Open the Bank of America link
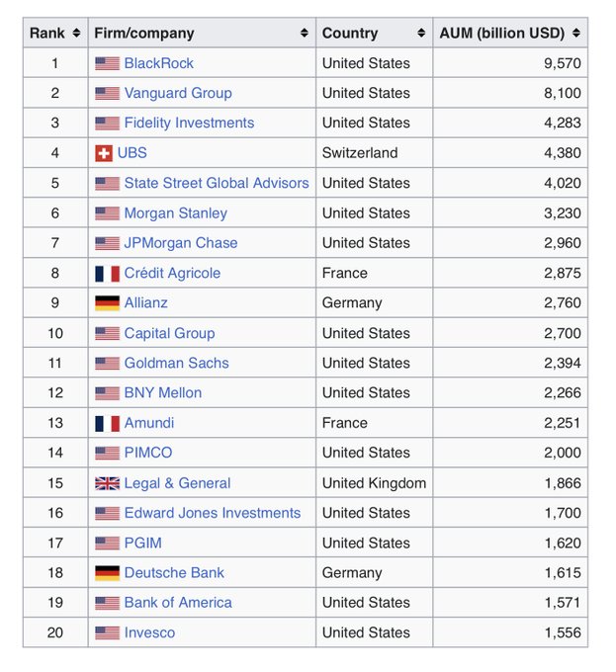The height and width of the screenshot is (672, 616). coord(178,603)
